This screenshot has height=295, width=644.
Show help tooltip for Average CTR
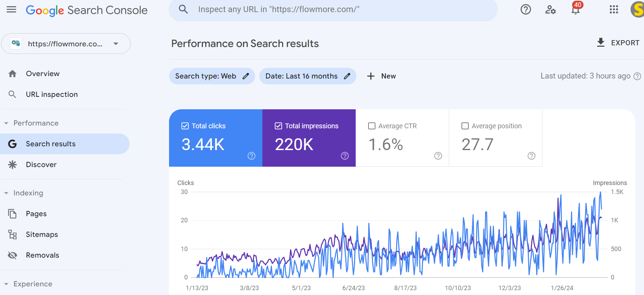tap(438, 156)
